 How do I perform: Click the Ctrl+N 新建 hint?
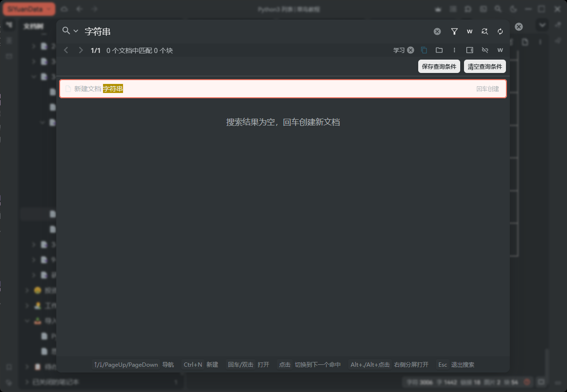click(x=201, y=364)
